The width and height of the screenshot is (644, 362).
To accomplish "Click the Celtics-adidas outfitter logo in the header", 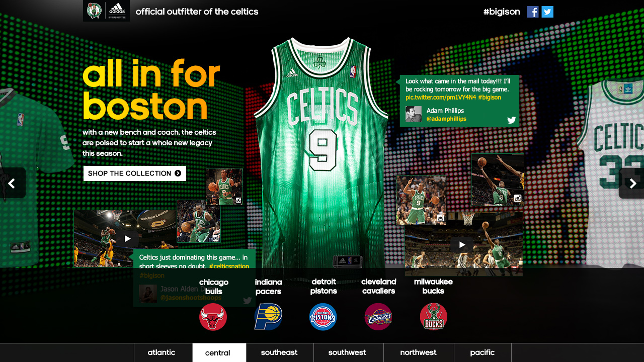I will click(106, 11).
